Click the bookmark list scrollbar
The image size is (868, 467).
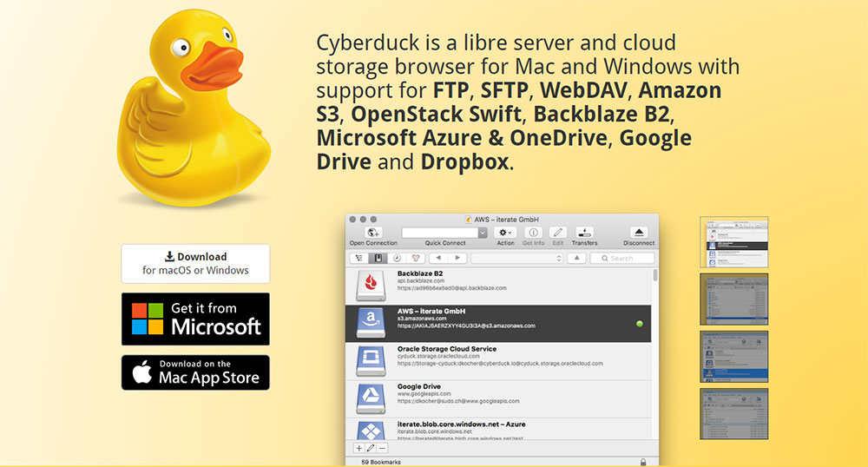(655, 275)
